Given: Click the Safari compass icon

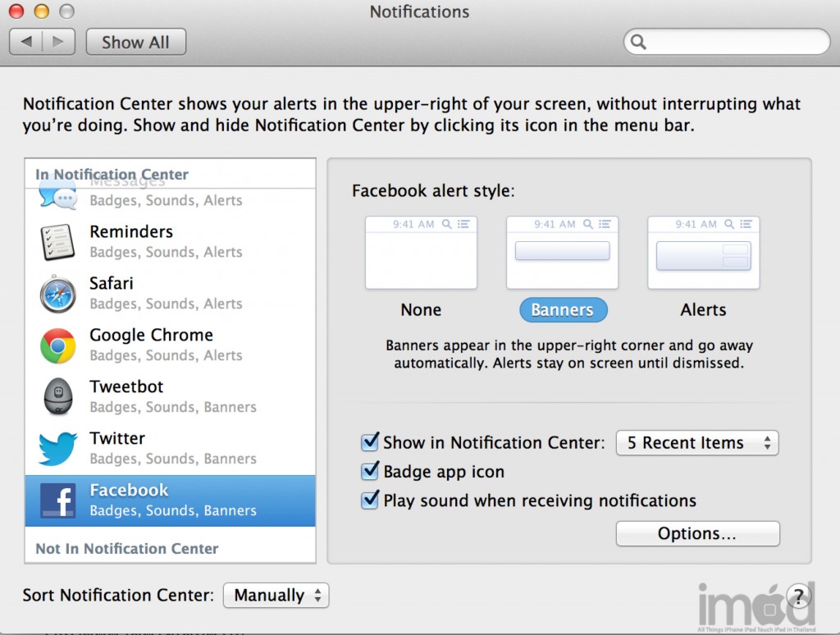Looking at the screenshot, I should pos(57,294).
